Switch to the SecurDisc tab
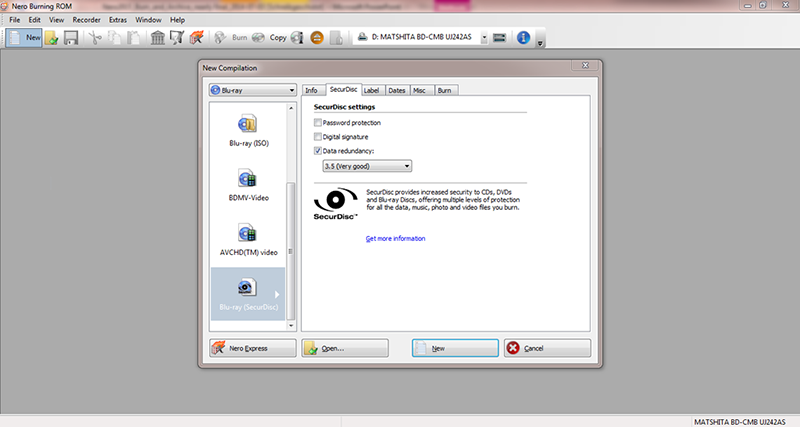The height and width of the screenshot is (427, 800). pos(343,89)
